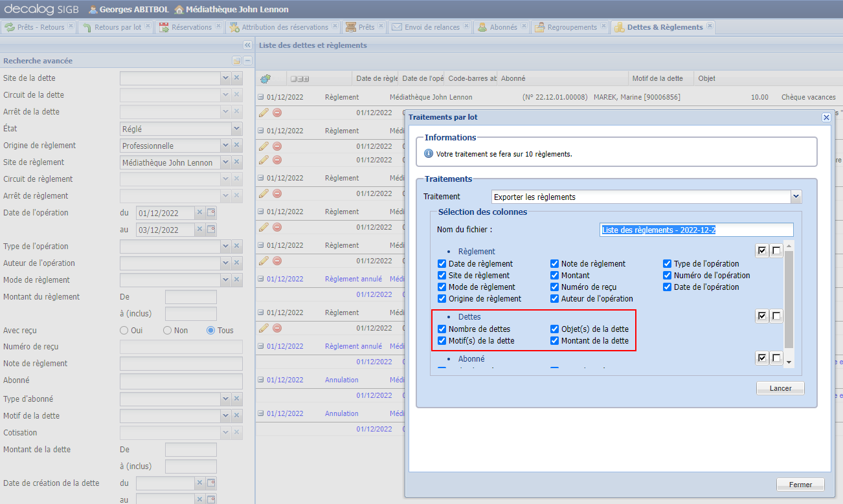Close the Traitements par lot dialog with X
This screenshot has width=843, height=504.
(826, 118)
